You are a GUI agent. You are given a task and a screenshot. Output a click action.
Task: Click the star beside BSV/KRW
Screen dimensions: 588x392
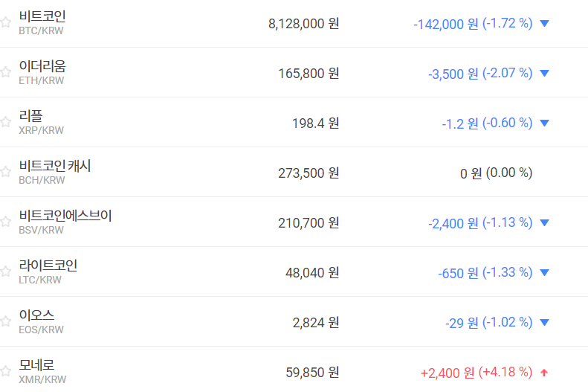(x=6, y=222)
